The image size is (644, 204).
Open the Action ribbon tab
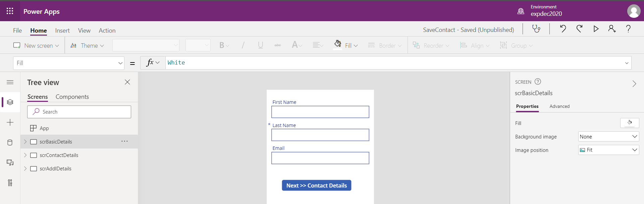[x=107, y=31]
